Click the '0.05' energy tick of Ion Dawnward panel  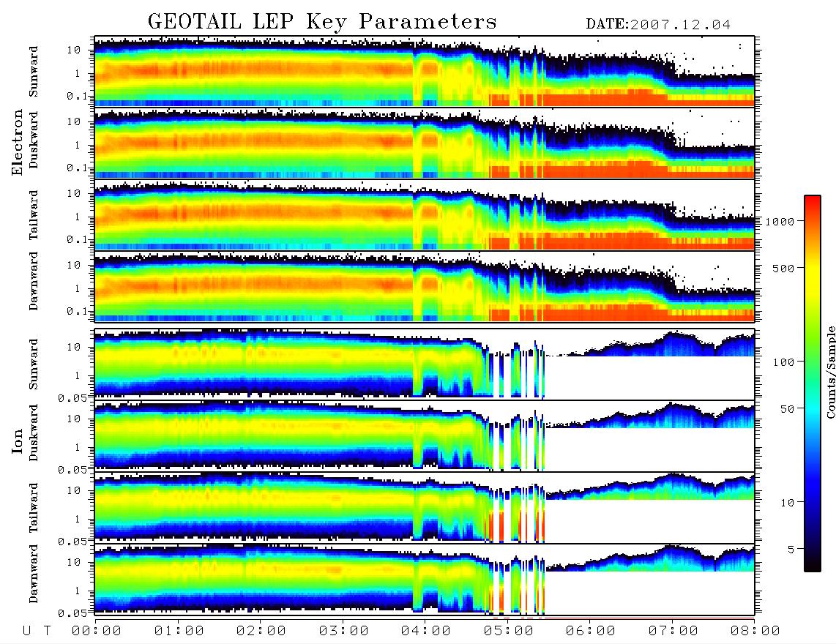click(x=72, y=613)
